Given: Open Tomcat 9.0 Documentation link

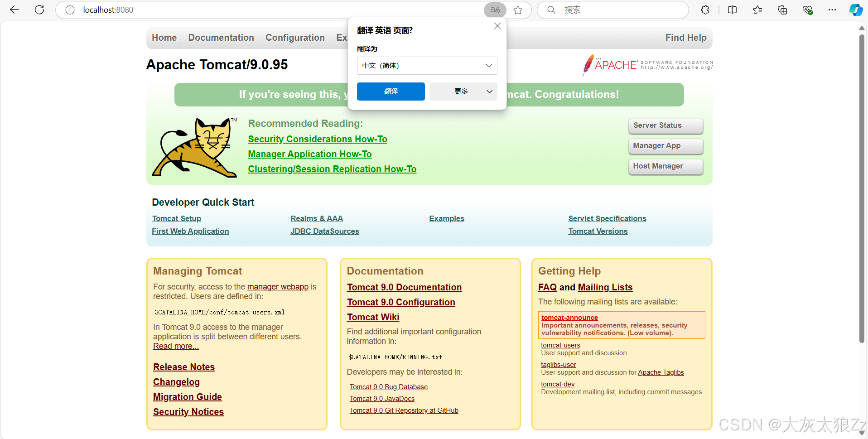Looking at the screenshot, I should (405, 287).
